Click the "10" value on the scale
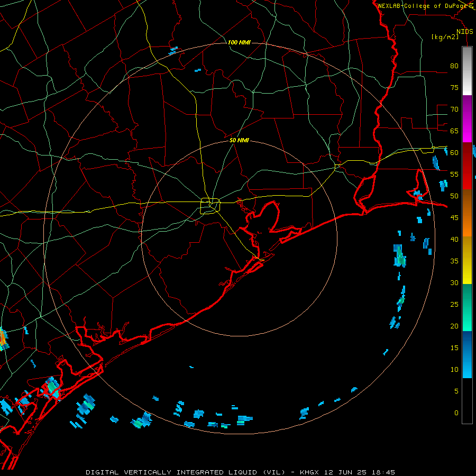This screenshot has height=476, width=476. (x=454, y=370)
